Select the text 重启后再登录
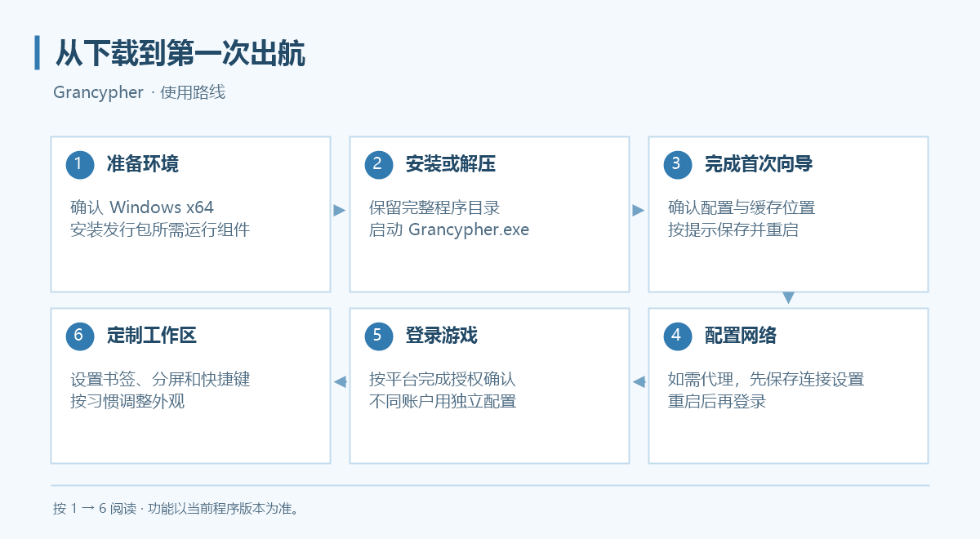980x539 pixels. (717, 401)
